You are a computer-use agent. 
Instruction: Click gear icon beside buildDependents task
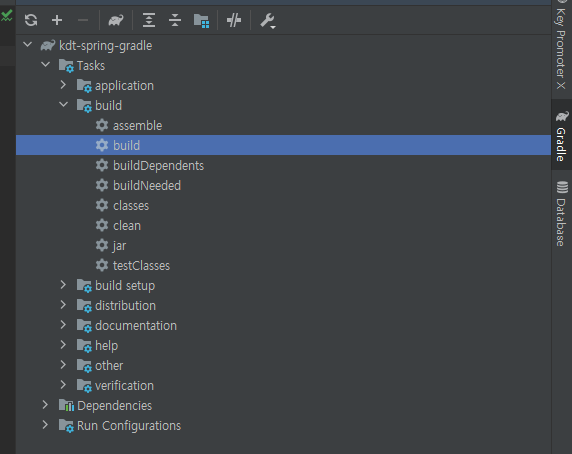pyautogui.click(x=102, y=165)
